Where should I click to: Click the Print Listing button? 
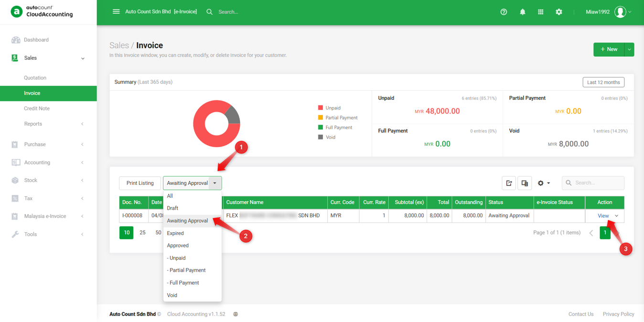click(x=140, y=183)
